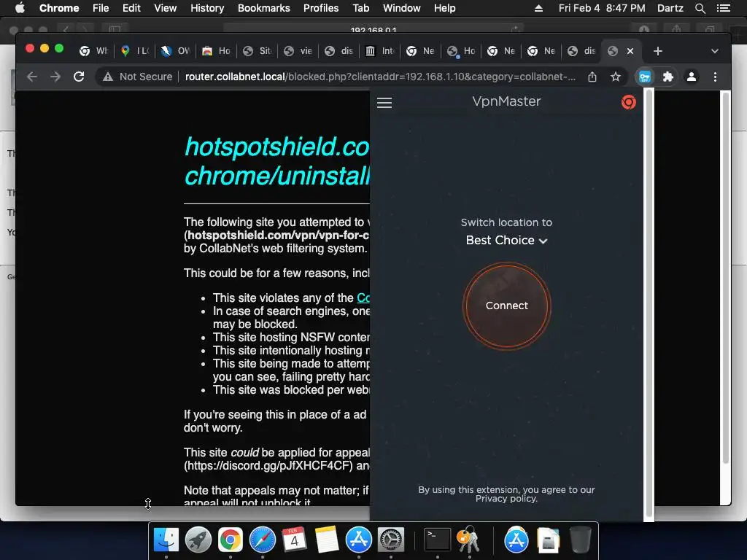This screenshot has height=560, width=747.
Task: Open the Chrome profile avatar icon
Action: [x=692, y=77]
